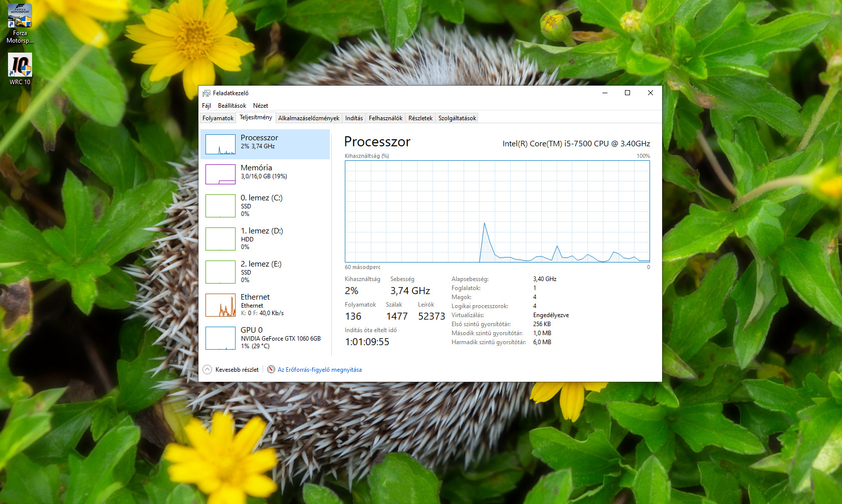Click the 6,0 MB cache value
This screenshot has width=842, height=504.
542,342
